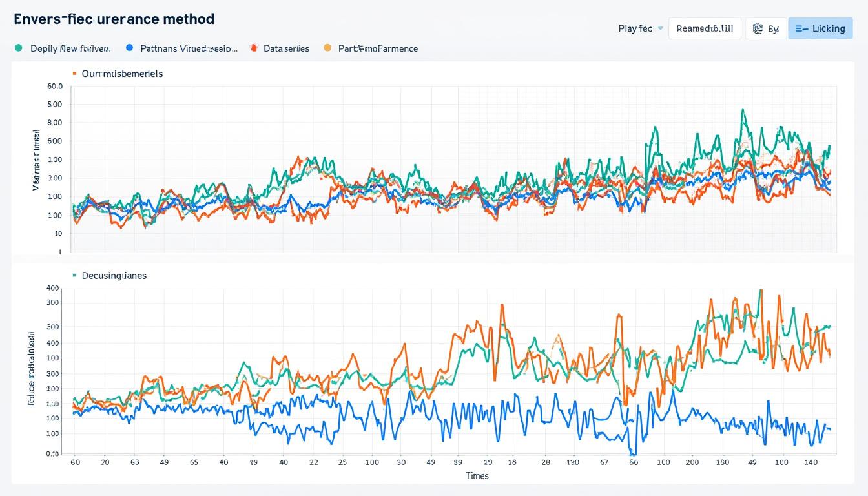This screenshot has height=496, width=868.
Task: Click the icon in the Ey button
Action: click(758, 28)
